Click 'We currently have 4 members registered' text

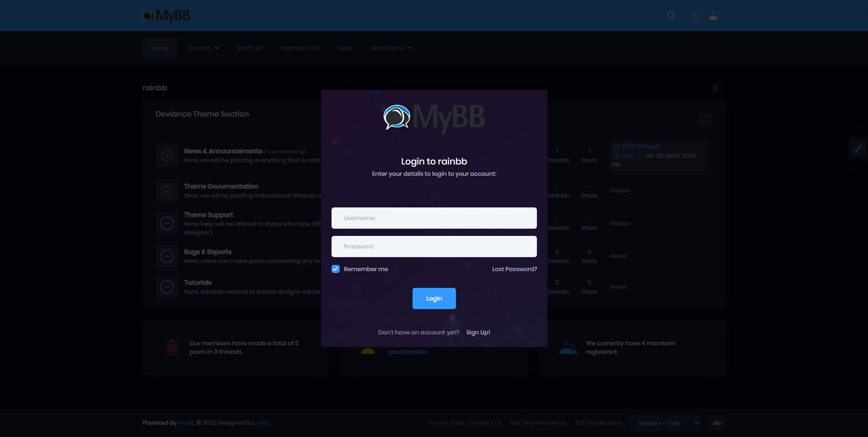631,348
